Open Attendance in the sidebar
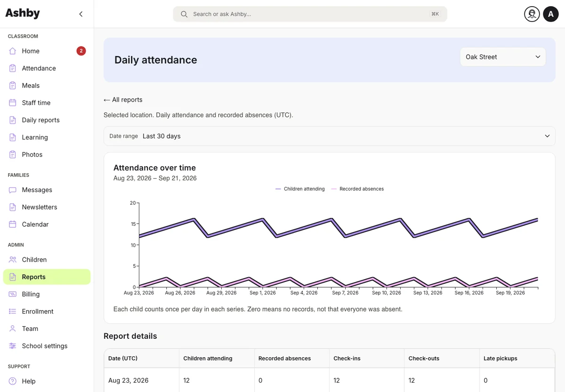Screen dimensions: 565x392 click(x=47, y=68)
